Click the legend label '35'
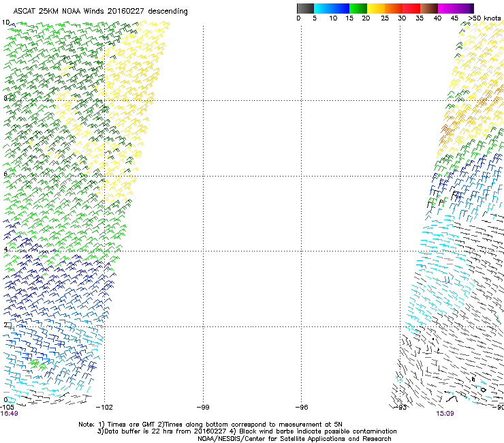Screen dimensions: 504x443 420,18
